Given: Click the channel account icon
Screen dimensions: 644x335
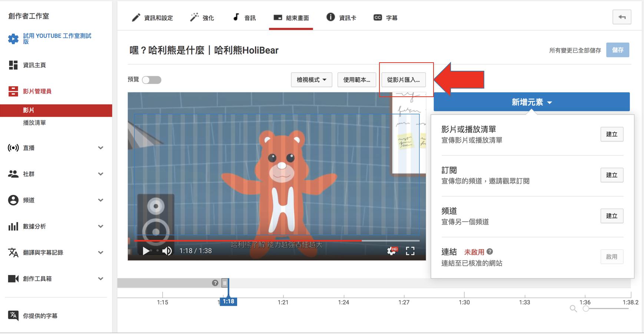Looking at the screenshot, I should pos(13,200).
